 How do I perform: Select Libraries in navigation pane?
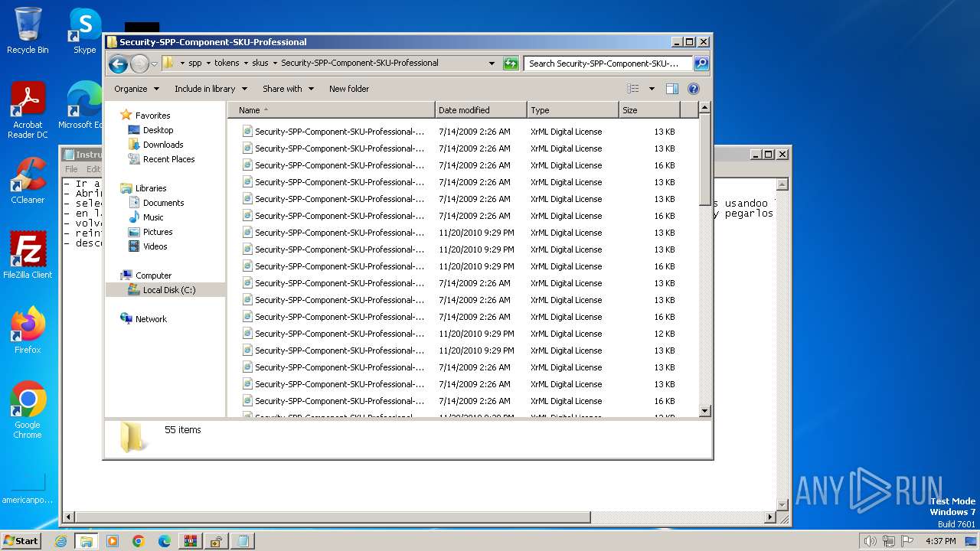(x=151, y=188)
